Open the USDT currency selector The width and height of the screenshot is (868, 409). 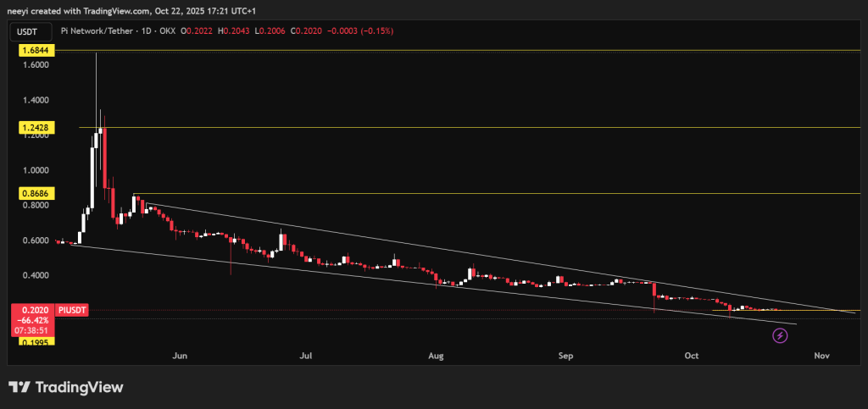click(x=26, y=31)
